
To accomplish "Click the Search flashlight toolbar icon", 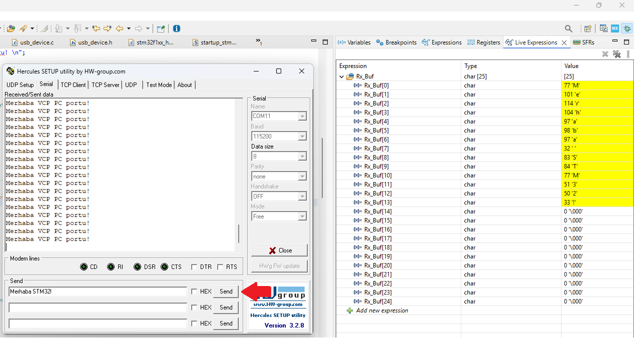I will [23, 28].
